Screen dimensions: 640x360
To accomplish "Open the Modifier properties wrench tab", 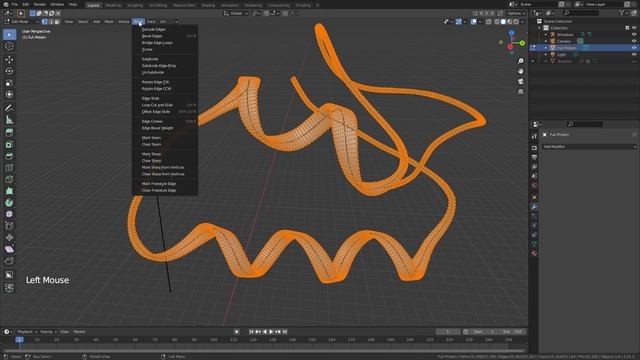I will pyautogui.click(x=534, y=207).
